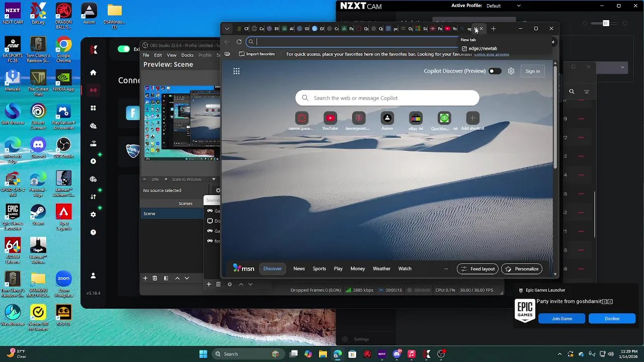Open source properties gear in OBS Sources

coord(229,284)
